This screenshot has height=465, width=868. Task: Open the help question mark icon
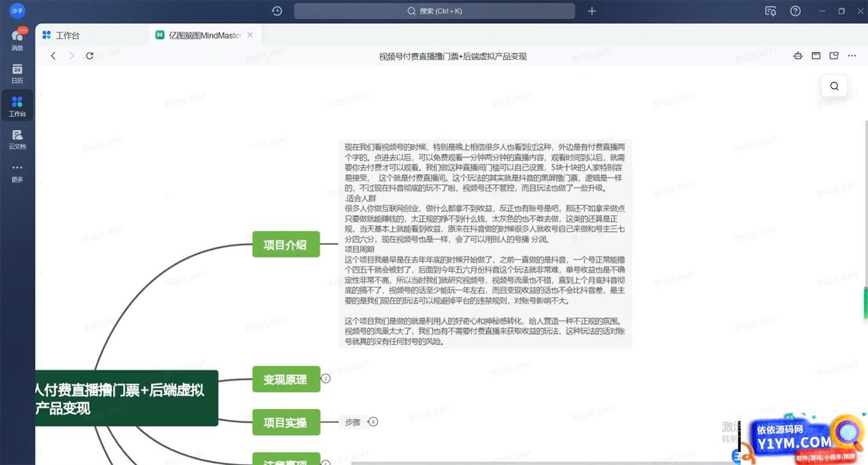pos(795,11)
